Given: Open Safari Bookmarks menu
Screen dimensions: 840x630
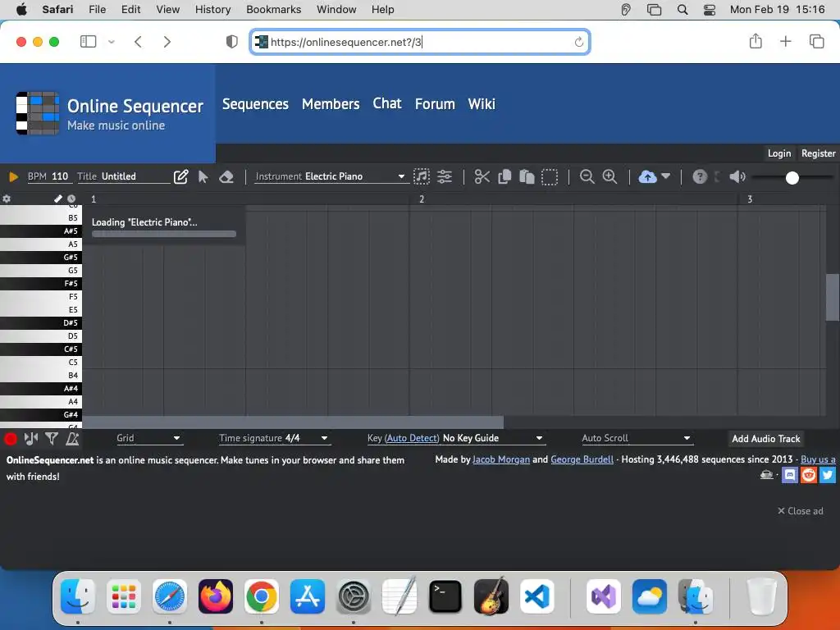Looking at the screenshot, I should coord(274,9).
